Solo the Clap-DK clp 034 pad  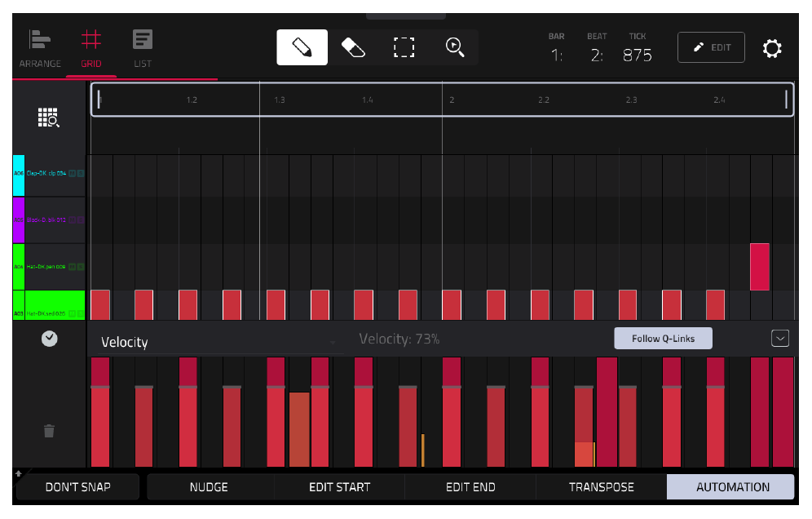[80, 173]
